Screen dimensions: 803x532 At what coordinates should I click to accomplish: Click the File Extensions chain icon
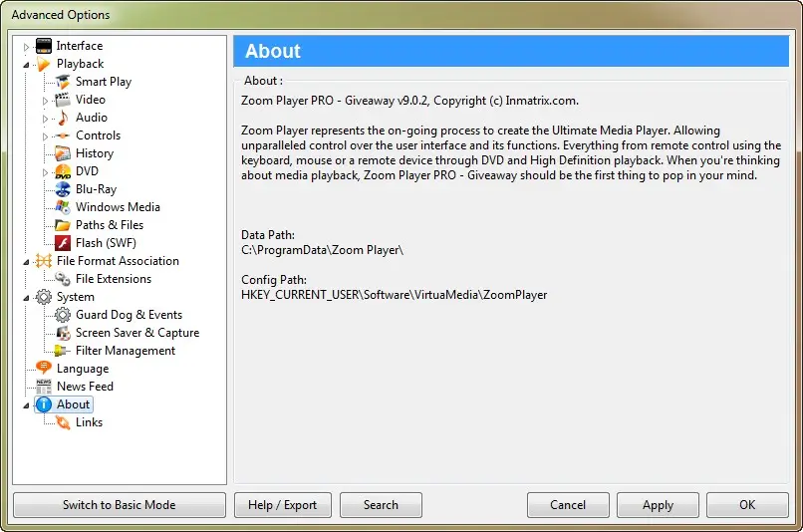tap(63, 279)
